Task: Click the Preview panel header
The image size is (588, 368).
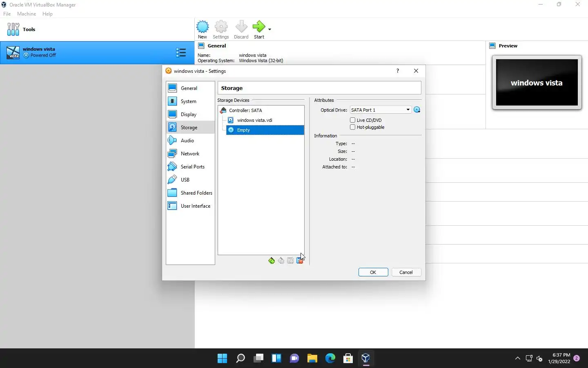Action: click(x=508, y=46)
